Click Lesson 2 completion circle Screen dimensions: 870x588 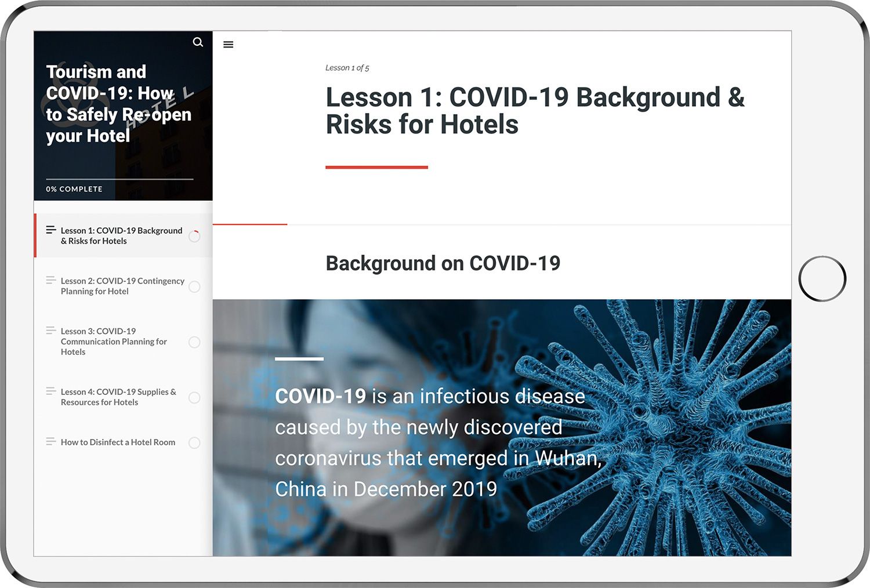[x=194, y=286]
